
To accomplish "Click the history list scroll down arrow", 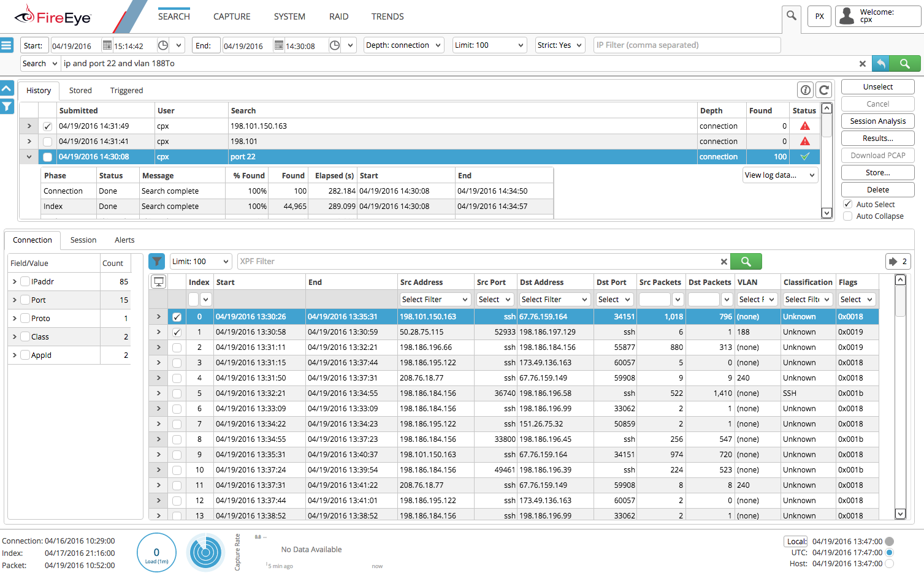I will click(x=827, y=213).
